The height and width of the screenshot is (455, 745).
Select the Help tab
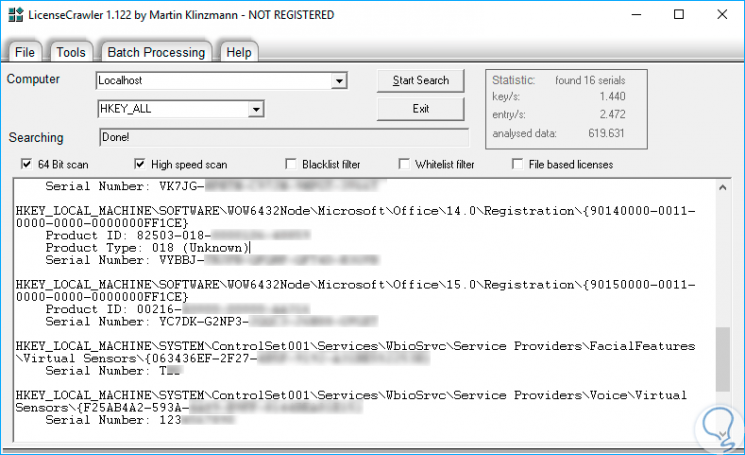pos(238,52)
